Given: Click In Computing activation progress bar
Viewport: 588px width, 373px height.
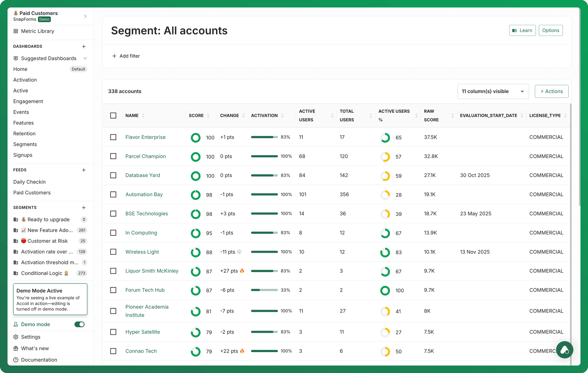Looking at the screenshot, I should coord(264,233).
